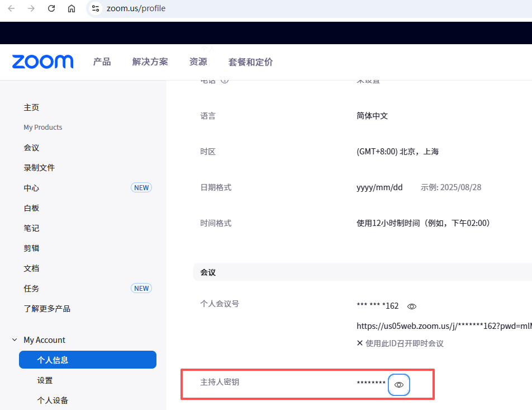The image size is (532, 410).
Task: Click the masked ******** host key
Action: pyautogui.click(x=371, y=383)
